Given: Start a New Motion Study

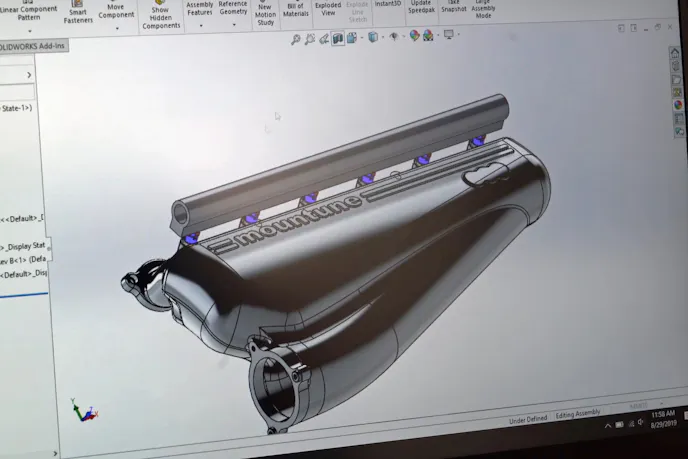Looking at the screenshot, I should click(x=266, y=14).
